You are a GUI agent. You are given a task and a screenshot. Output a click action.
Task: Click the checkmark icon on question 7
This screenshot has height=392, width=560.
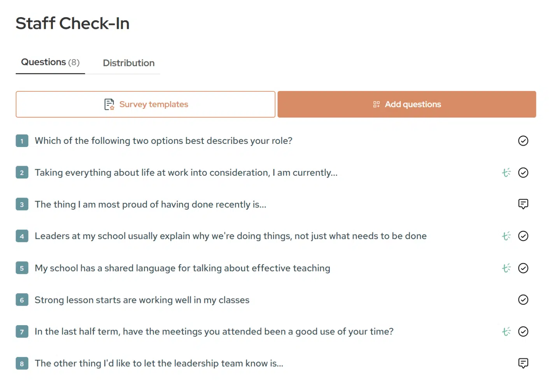[523, 332]
